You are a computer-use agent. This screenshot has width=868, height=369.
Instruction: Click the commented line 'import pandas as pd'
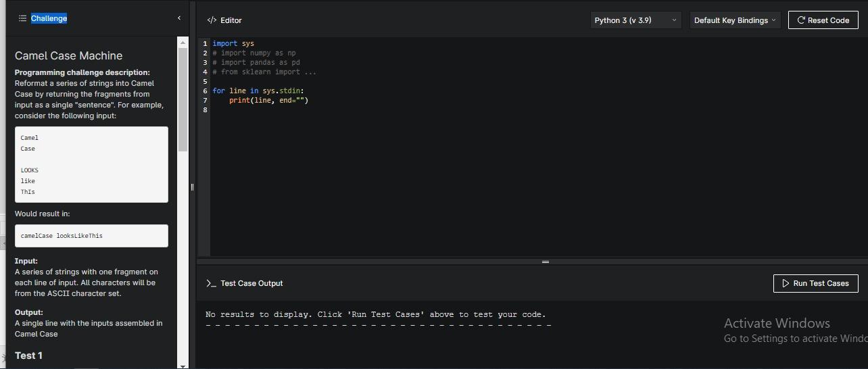[x=256, y=62]
